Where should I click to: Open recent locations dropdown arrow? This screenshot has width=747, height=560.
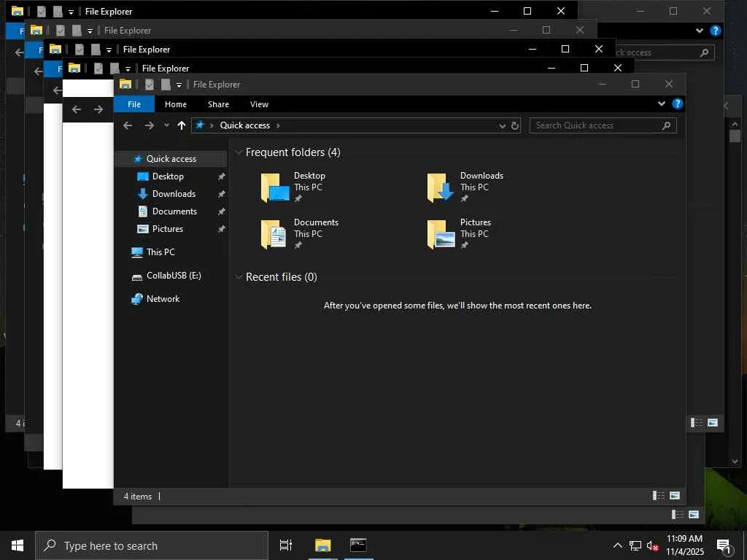point(166,125)
